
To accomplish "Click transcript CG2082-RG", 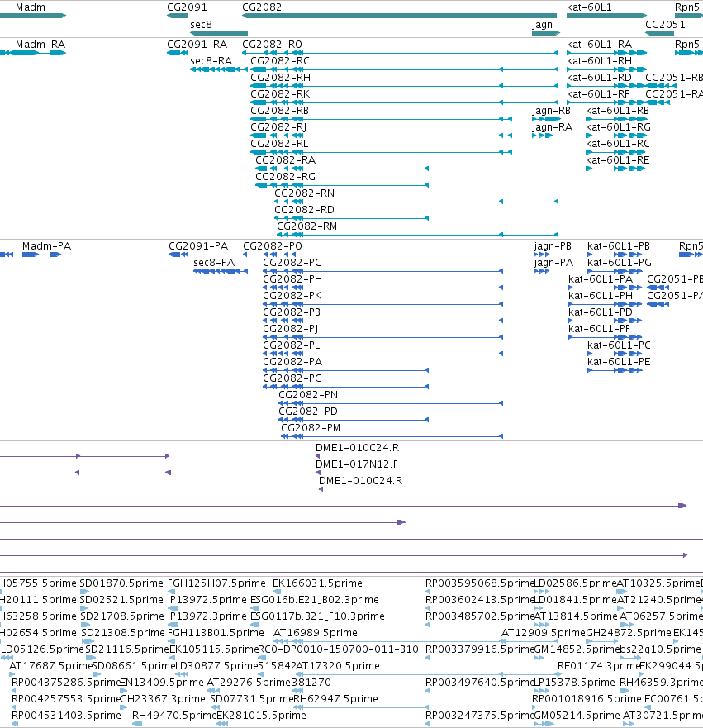I will (285, 177).
